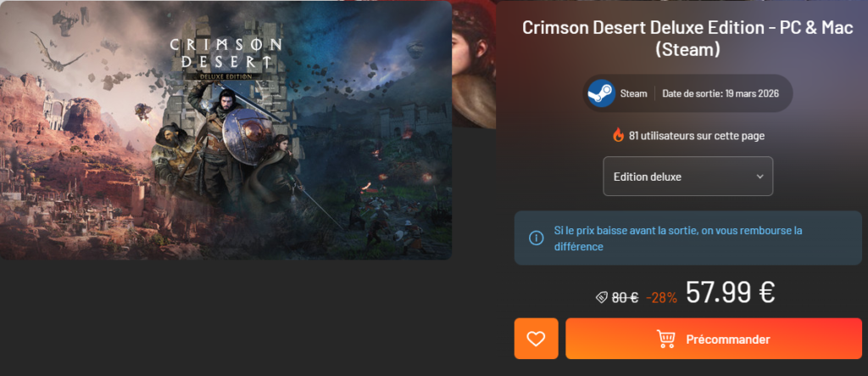Open the Edition deluxe combo box
Image resolution: width=868 pixels, height=376 pixels.
687,177
